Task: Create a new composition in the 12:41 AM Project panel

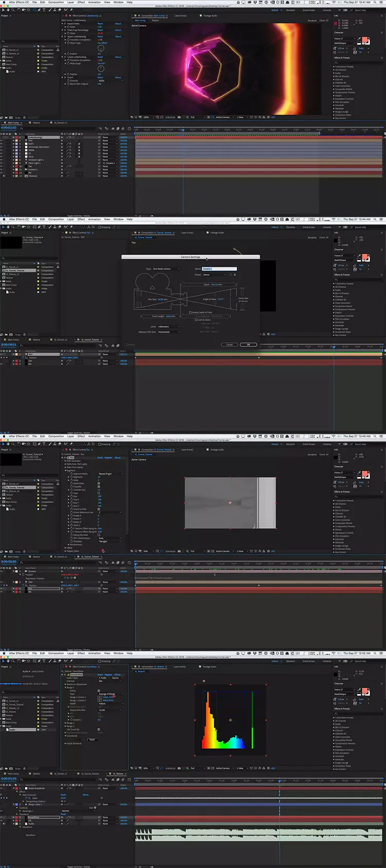Action: [x=11, y=118]
